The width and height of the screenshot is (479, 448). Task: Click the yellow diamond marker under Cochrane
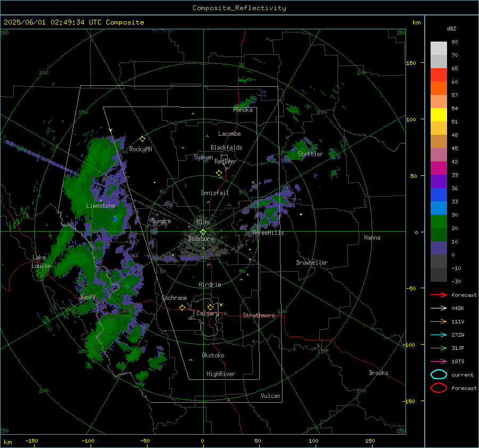click(x=182, y=308)
